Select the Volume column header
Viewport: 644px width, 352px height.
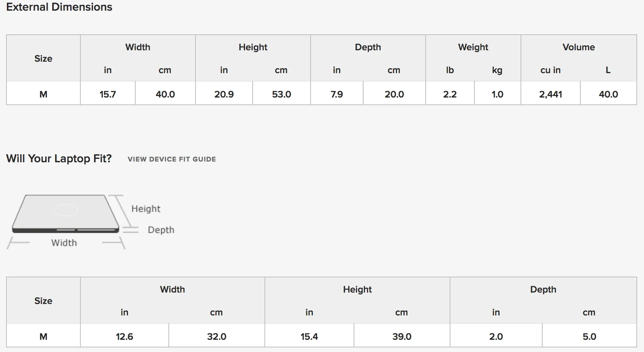coord(579,47)
